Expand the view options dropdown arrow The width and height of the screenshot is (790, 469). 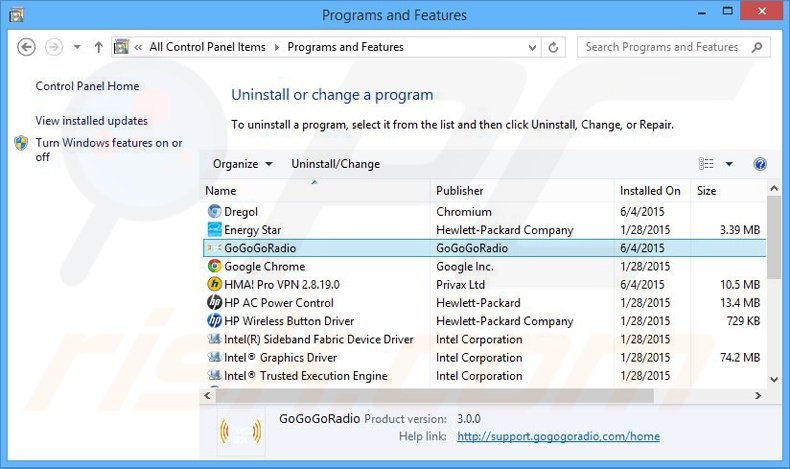click(729, 164)
